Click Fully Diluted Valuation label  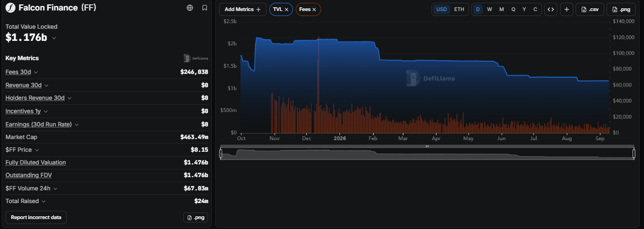[x=36, y=163]
